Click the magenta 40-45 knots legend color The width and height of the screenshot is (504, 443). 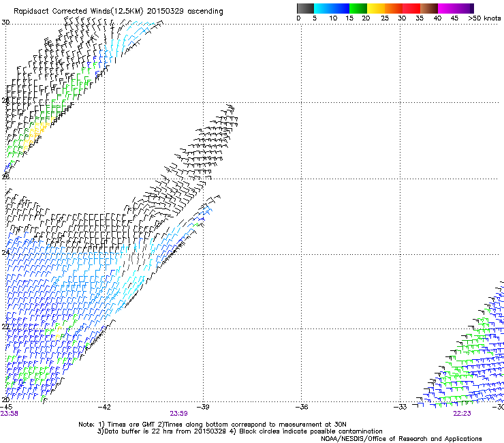447,8
